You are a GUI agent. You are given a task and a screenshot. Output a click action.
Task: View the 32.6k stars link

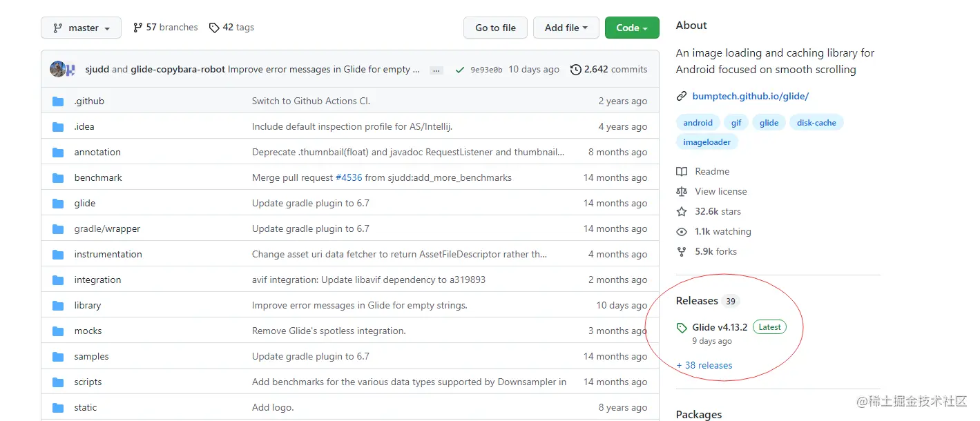click(x=718, y=211)
